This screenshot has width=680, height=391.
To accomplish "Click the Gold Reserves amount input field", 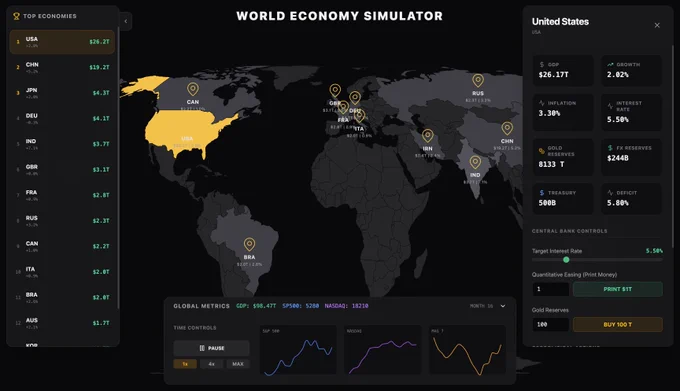I will [550, 324].
